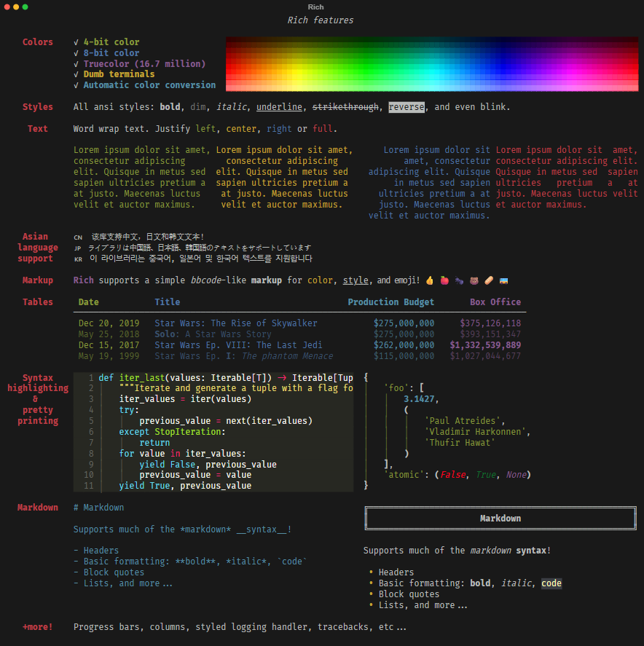The height and width of the screenshot is (646, 644).
Task: Minimize the window using the yellow button
Action: coord(16,7)
